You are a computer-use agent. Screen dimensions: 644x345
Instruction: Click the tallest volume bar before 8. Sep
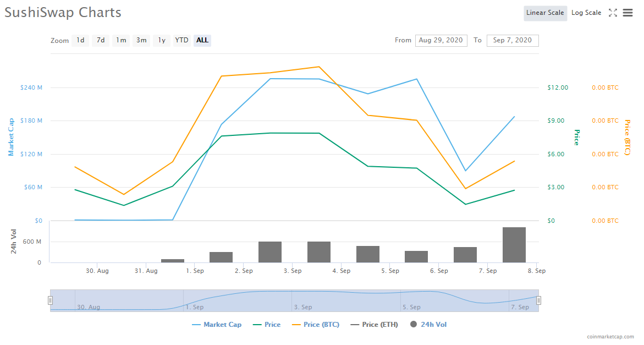point(514,245)
